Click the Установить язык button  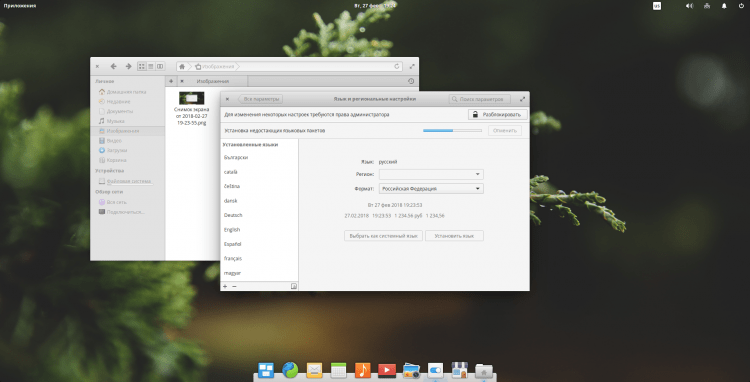(454, 236)
